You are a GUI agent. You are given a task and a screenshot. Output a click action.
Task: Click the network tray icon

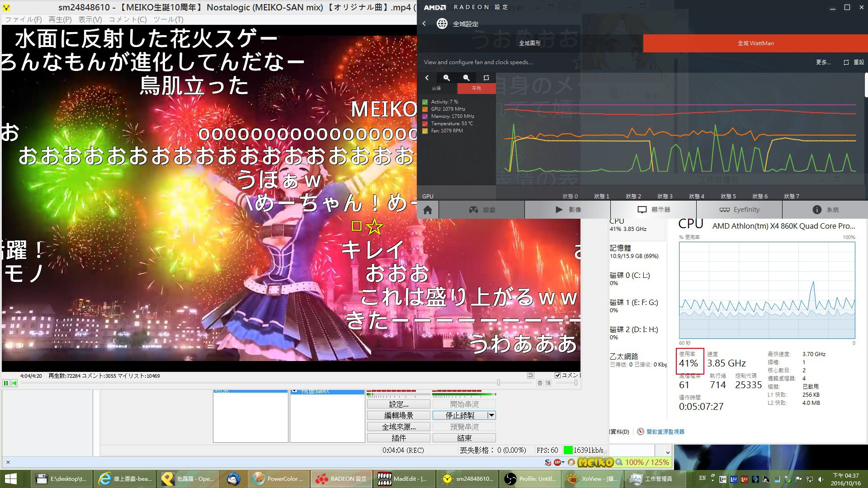810,479
